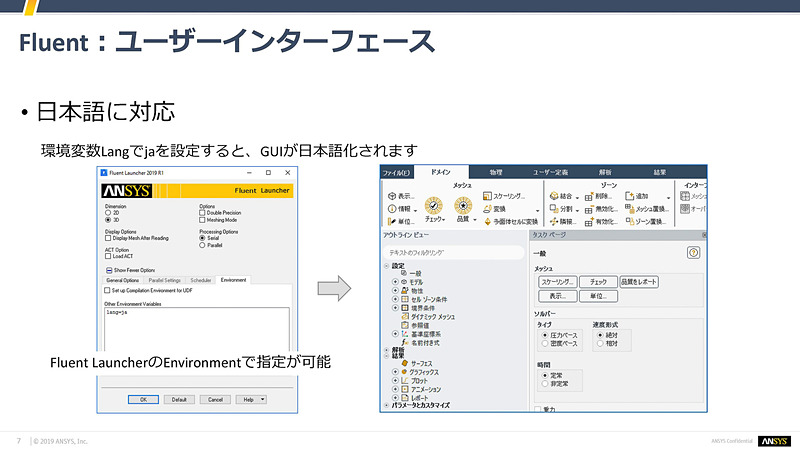Switch to the 物理 ribbon tab
The height and width of the screenshot is (450, 800).
tap(496, 172)
